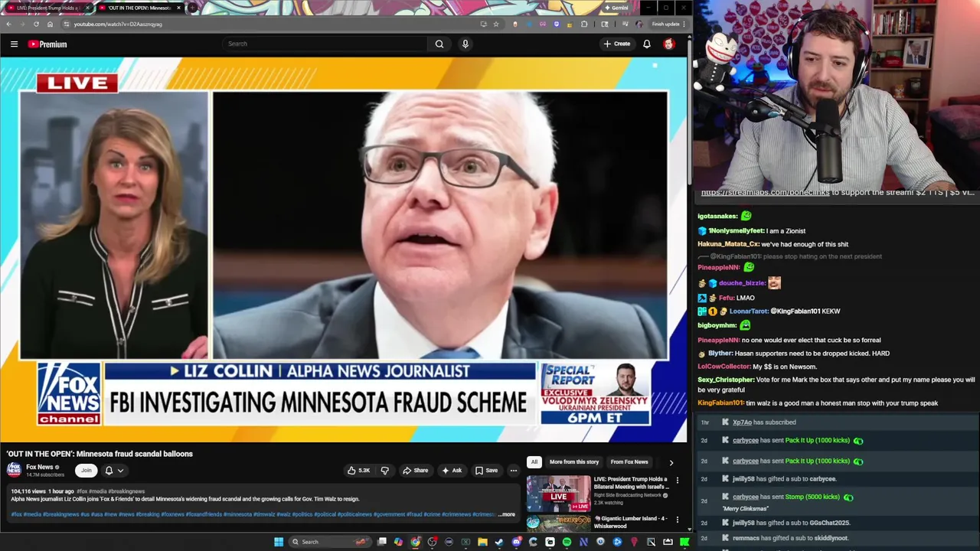Ask about this video with Ask button
The height and width of the screenshot is (551, 980).
(x=452, y=471)
